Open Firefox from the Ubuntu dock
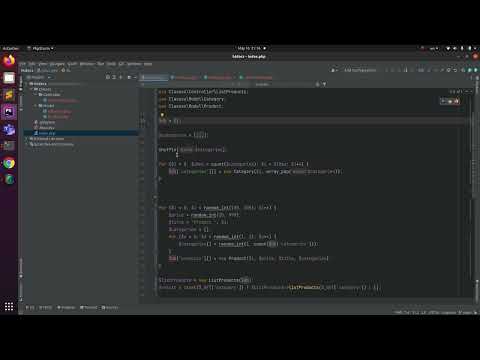The height and width of the screenshot is (360, 480). point(9,61)
